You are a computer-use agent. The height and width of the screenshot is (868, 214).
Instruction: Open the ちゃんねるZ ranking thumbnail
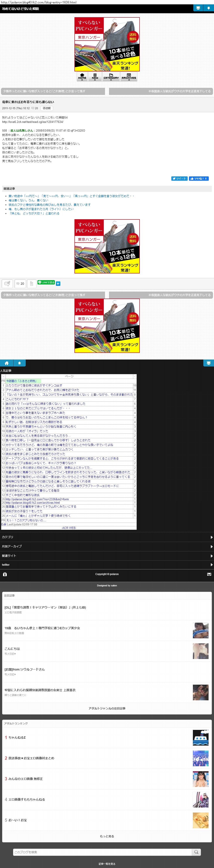tap(200, 738)
